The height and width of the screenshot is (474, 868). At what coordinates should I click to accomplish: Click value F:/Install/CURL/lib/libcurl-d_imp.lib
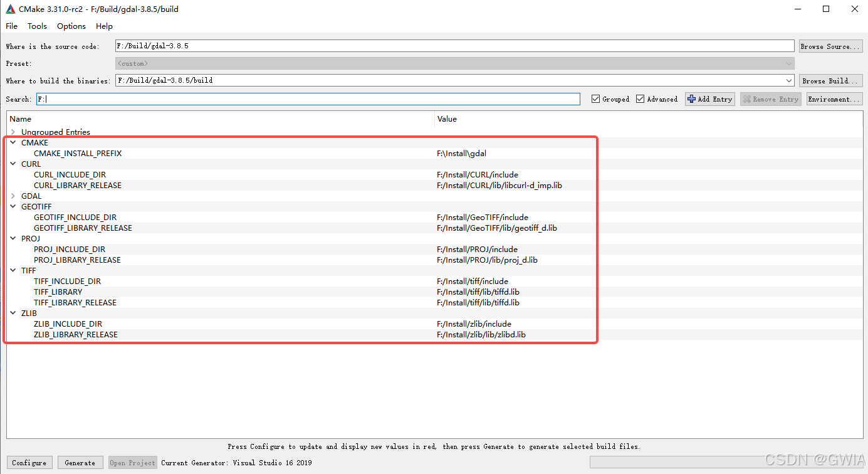499,186
